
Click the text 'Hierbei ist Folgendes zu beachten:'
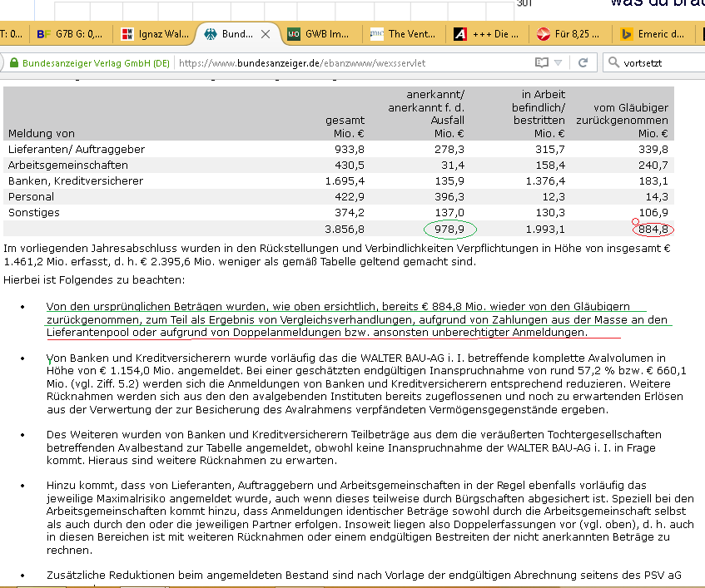point(94,280)
